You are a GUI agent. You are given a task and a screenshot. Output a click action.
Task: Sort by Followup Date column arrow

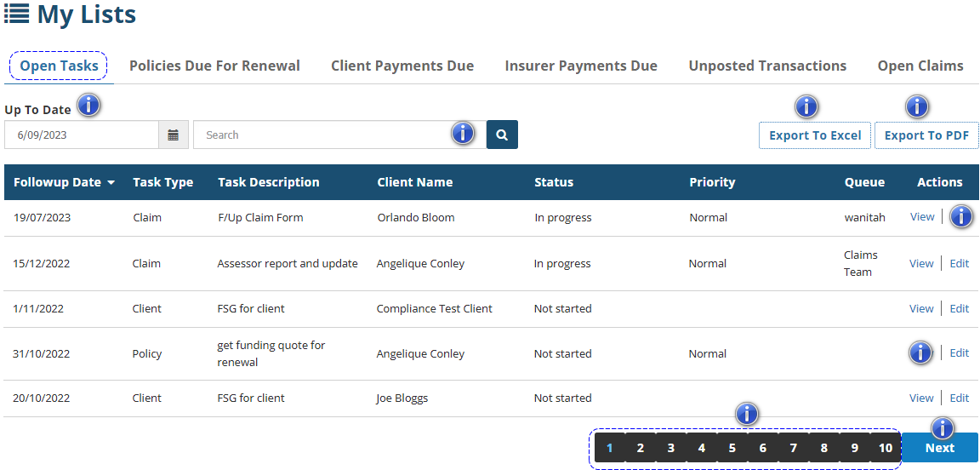coord(111,182)
